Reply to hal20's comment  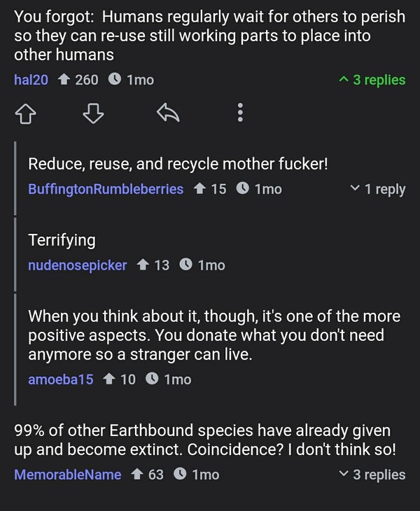[167, 113]
